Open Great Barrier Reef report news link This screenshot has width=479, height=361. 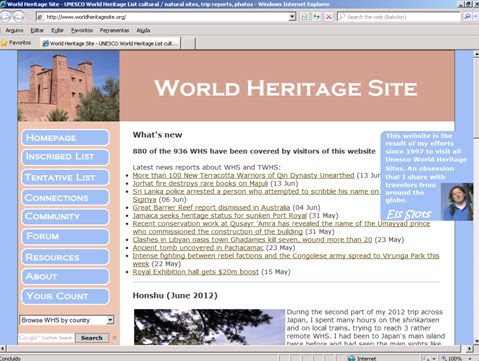[x=211, y=207]
